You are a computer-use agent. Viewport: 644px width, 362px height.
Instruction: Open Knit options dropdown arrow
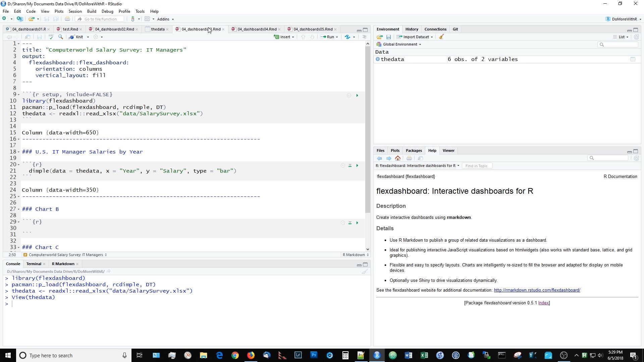88,37
